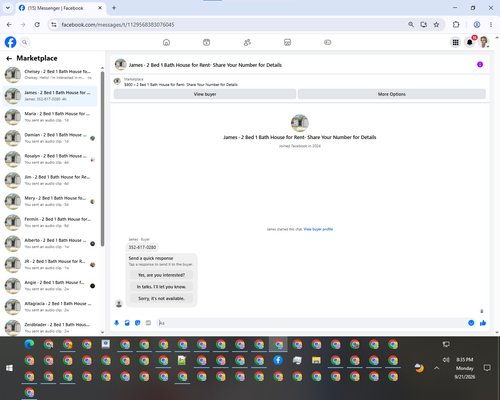The height and width of the screenshot is (400, 500).
Task: Open the $800 listing title link
Action: [181, 85]
